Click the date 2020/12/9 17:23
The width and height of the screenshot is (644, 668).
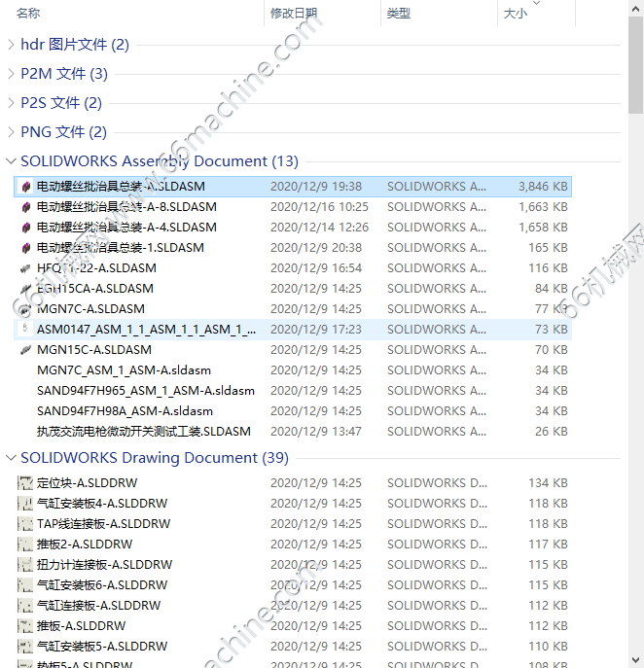[x=316, y=330]
